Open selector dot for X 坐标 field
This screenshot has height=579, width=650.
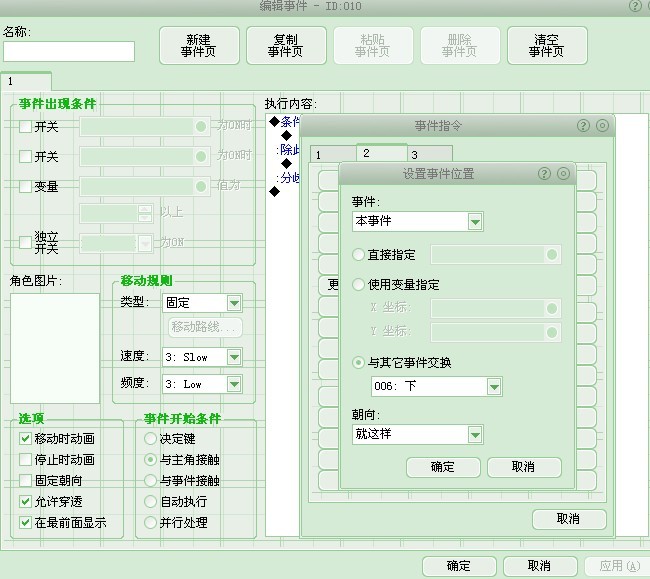click(552, 308)
